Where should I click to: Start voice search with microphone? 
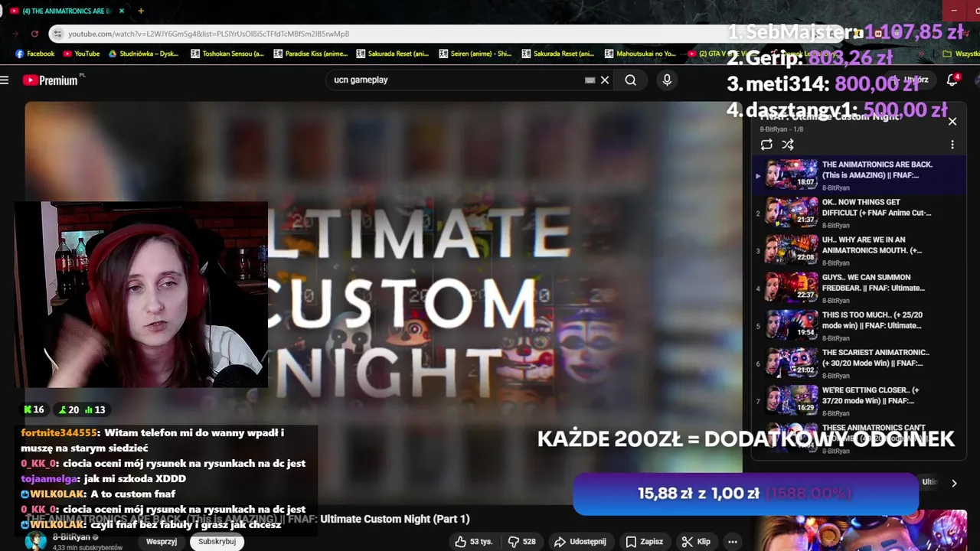click(x=667, y=80)
